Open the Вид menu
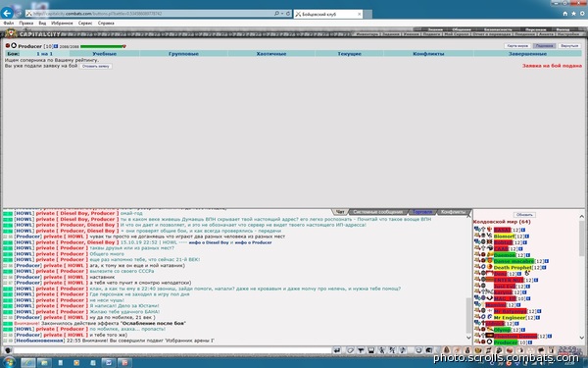Image resolution: width=588 pixels, height=368 pixels. (x=42, y=24)
